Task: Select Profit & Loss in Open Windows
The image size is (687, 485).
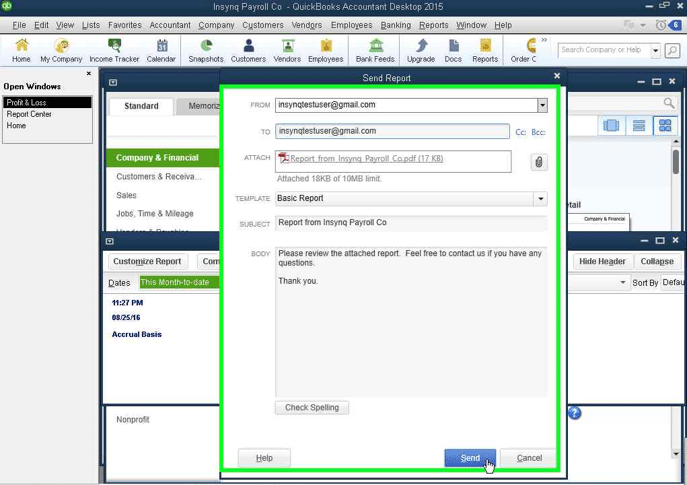Action: (x=47, y=103)
